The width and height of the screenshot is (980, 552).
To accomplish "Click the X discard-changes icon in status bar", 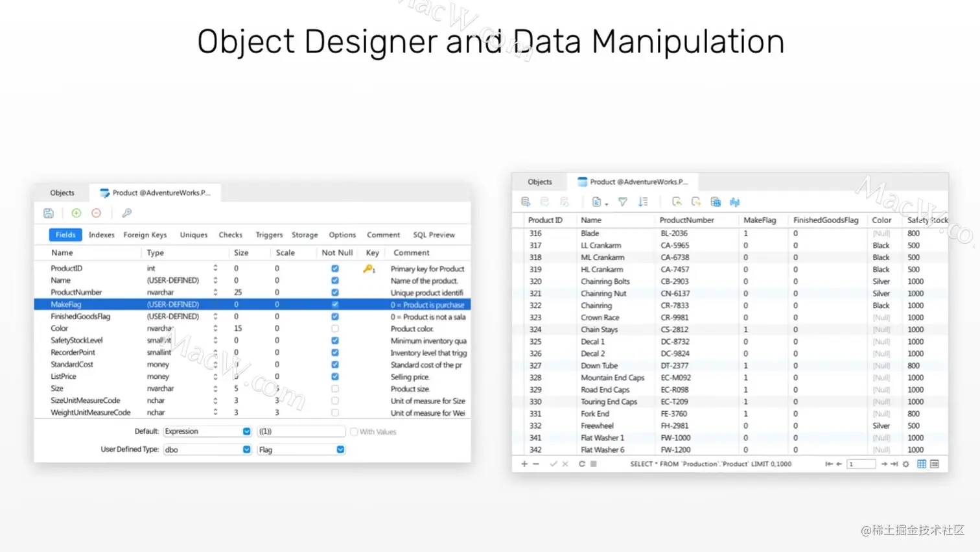I will tap(565, 464).
